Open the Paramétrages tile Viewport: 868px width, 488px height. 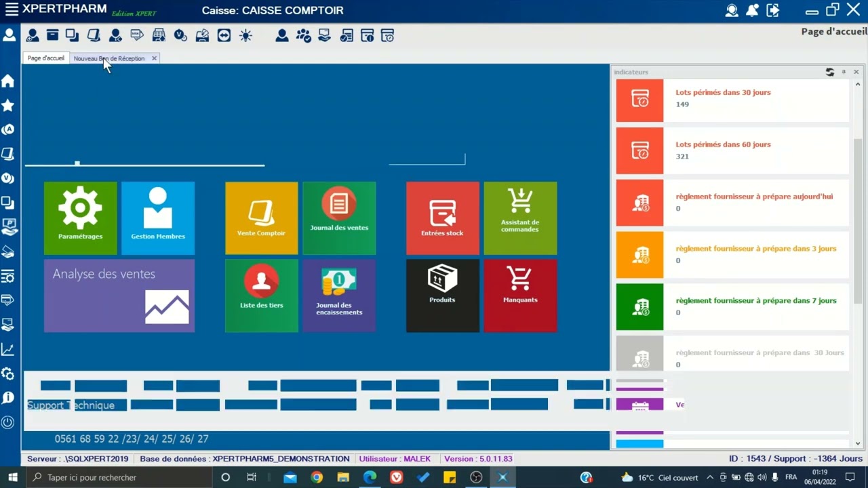tap(81, 218)
